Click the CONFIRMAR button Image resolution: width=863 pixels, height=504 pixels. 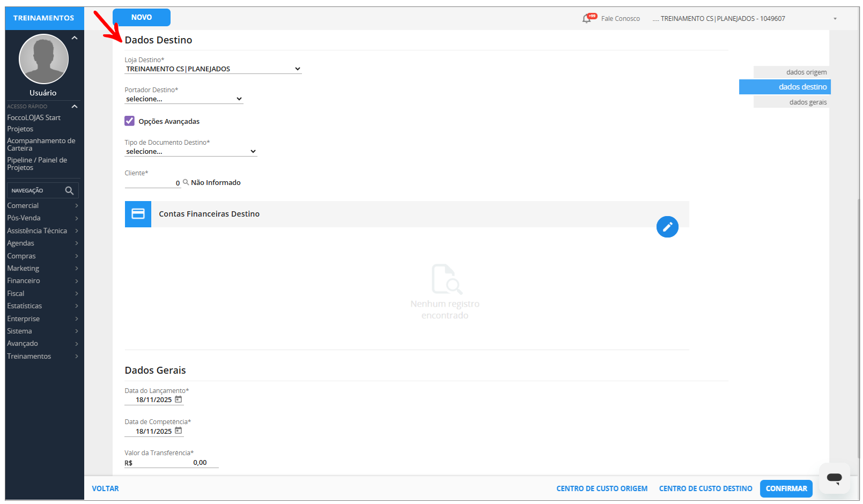point(786,488)
